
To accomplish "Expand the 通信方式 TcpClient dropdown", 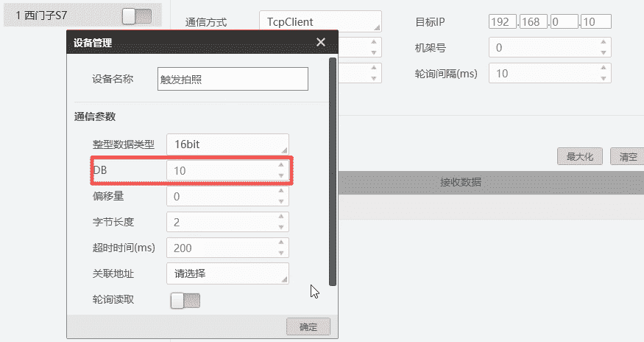I will [320, 23].
